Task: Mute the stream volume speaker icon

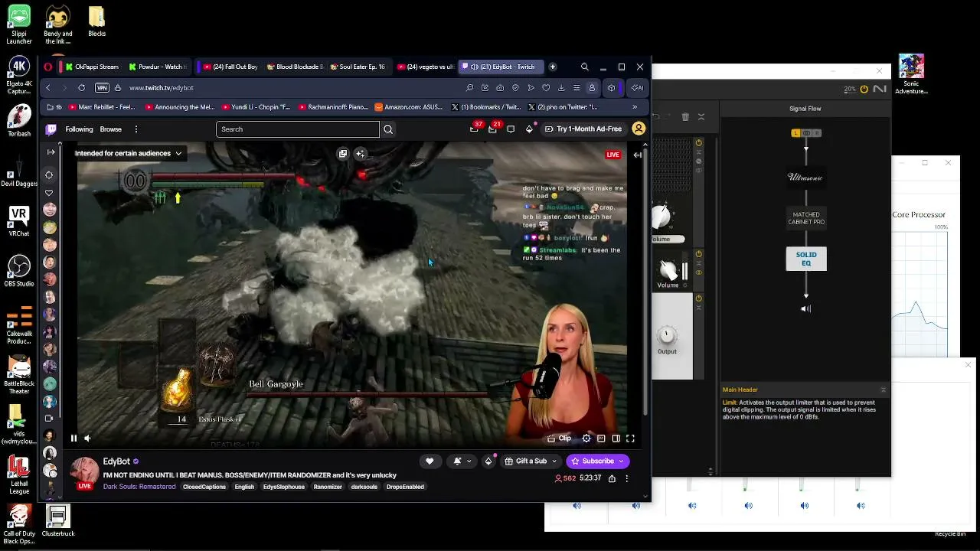Action: click(x=88, y=439)
